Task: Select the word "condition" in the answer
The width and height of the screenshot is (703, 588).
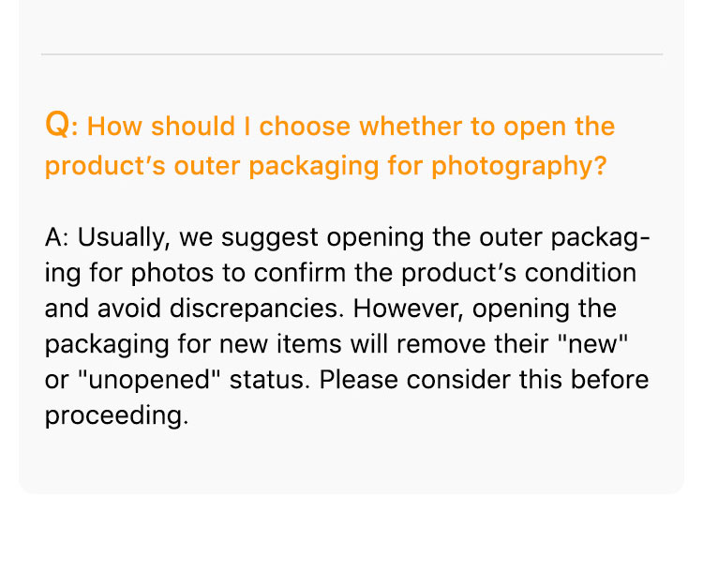Action: click(x=580, y=273)
